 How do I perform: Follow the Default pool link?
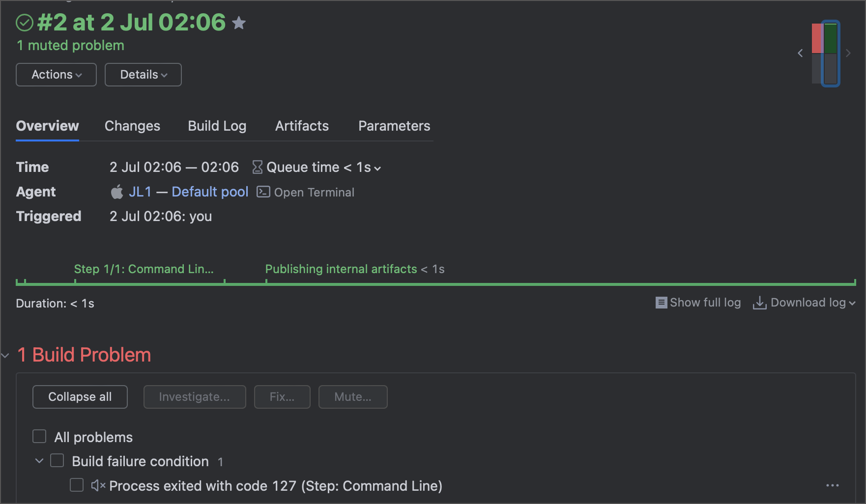coord(210,192)
